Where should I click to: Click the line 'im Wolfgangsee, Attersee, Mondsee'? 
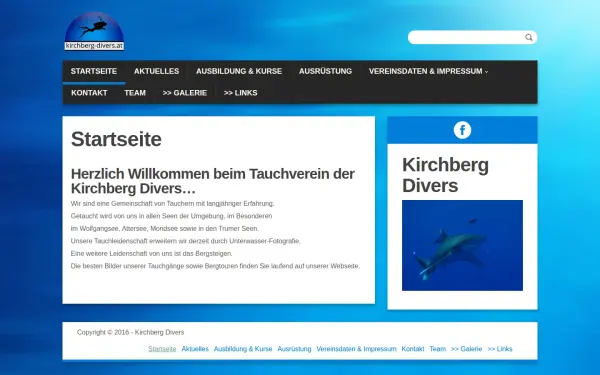165,228
